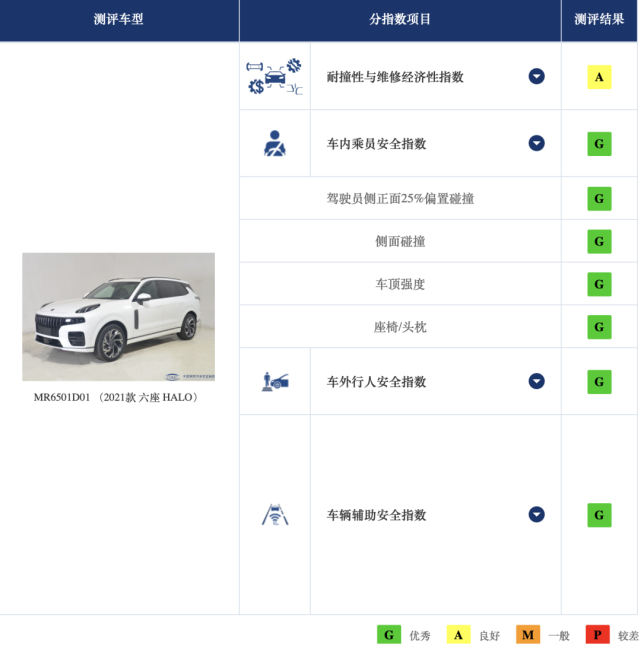
Task: Click the 分指数项目 column header
Action: [400, 19]
